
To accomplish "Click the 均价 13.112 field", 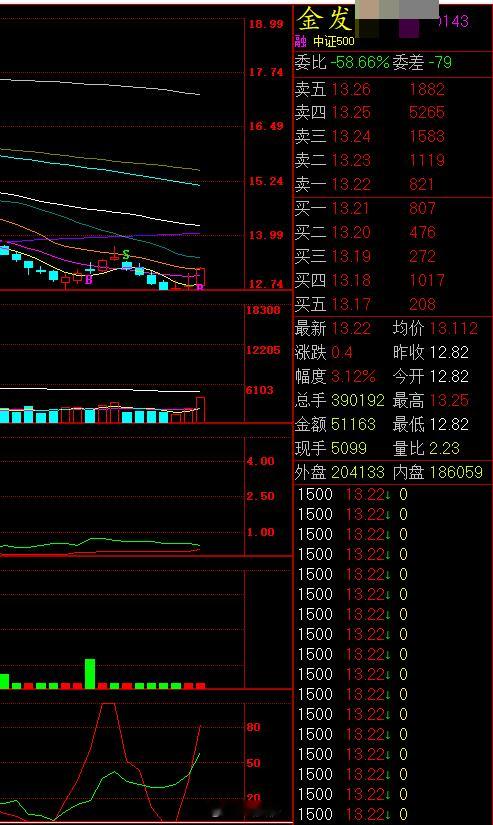I will (435, 329).
